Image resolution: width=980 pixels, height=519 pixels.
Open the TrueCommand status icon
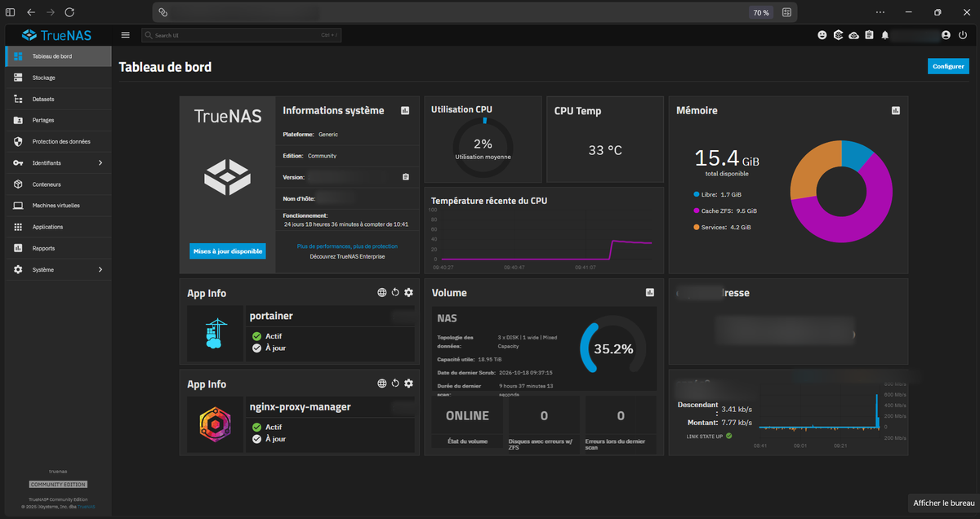pos(838,35)
